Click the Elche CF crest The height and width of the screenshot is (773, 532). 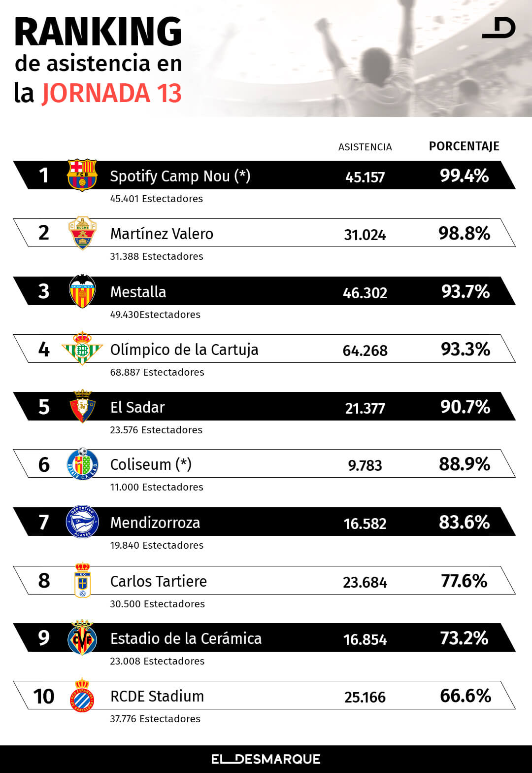pos(82,233)
